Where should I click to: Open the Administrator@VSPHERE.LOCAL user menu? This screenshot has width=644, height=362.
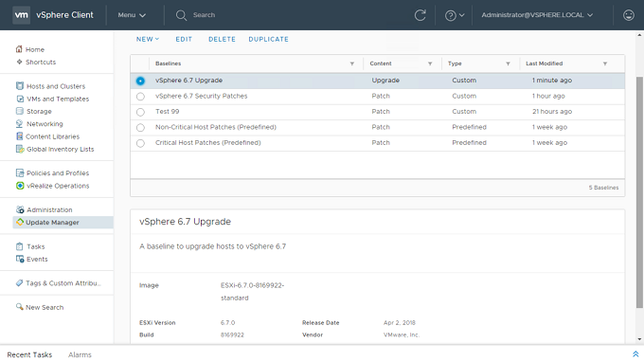[x=537, y=15]
